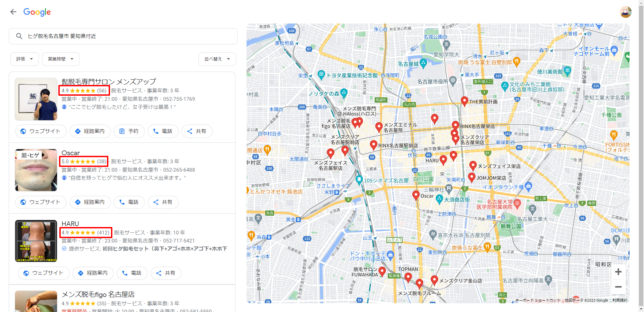644x312 pixels.
Task: Open Oscar listing photo thumbnail
Action: point(36,170)
